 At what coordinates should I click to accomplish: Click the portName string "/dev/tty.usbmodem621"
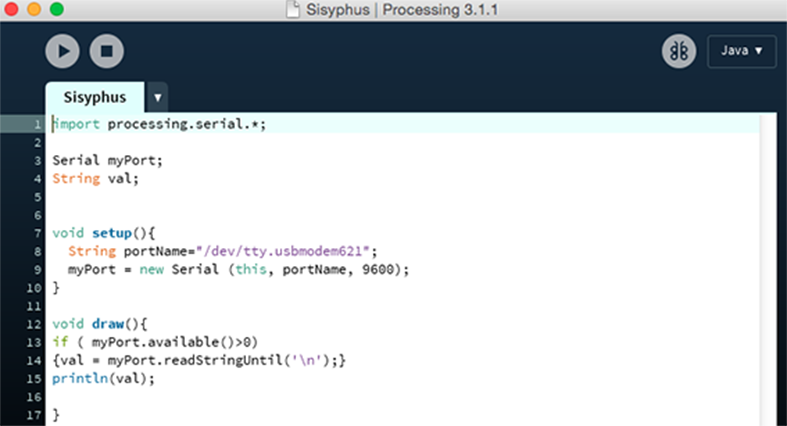point(283,251)
